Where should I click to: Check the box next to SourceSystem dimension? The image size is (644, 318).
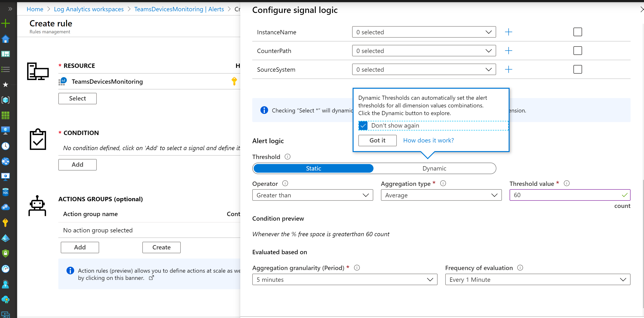(x=578, y=70)
